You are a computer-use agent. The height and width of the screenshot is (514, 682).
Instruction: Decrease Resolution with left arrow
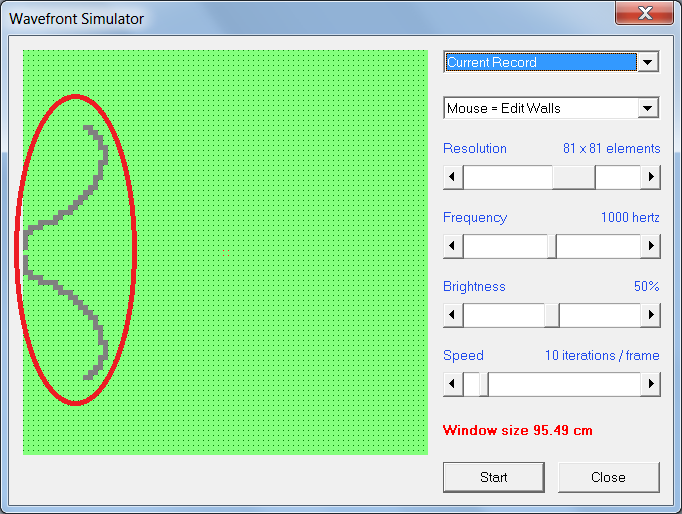pyautogui.click(x=453, y=177)
